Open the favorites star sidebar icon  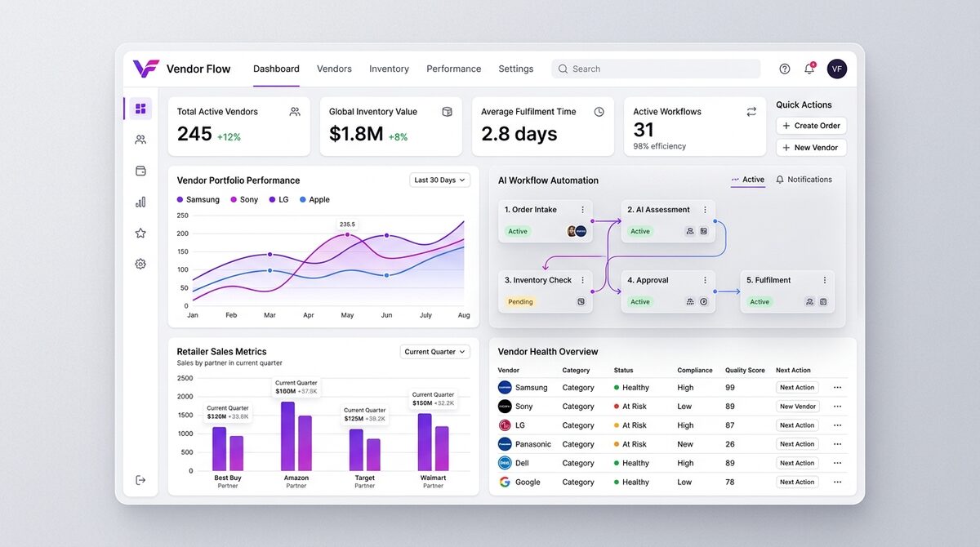140,233
